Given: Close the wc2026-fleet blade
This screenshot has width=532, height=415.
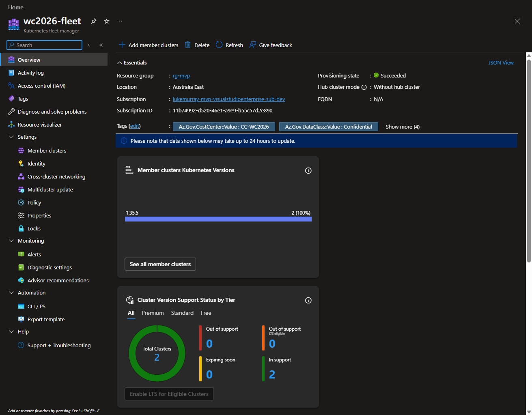Looking at the screenshot, I should [517, 21].
